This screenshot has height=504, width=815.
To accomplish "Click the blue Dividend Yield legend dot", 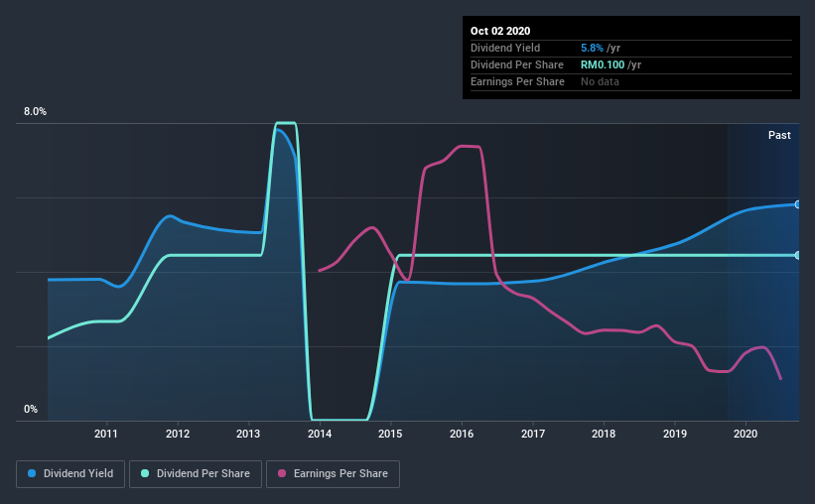I will tap(32, 473).
